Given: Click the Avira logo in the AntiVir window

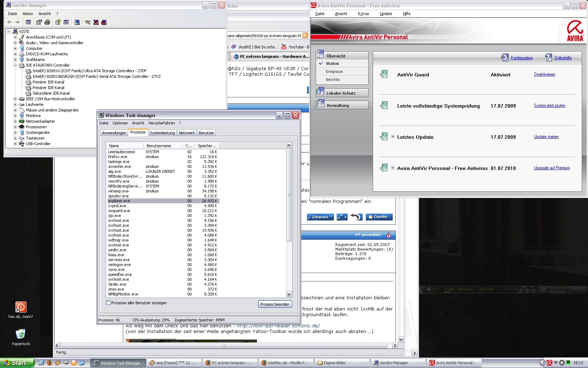Looking at the screenshot, I should click(575, 31).
